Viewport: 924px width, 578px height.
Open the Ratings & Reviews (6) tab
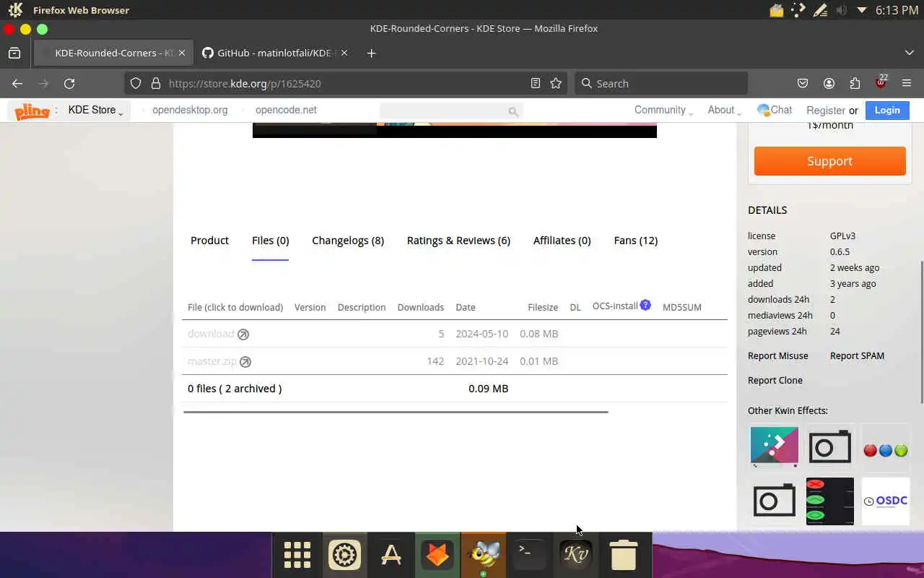click(x=458, y=241)
